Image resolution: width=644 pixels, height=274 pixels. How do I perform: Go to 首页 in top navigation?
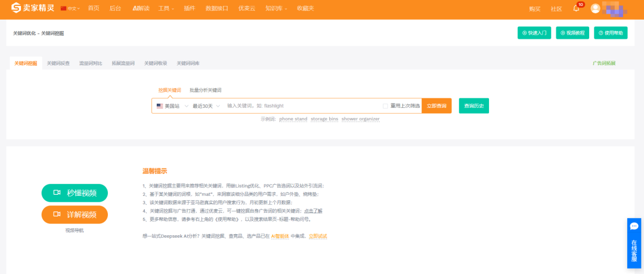[94, 8]
